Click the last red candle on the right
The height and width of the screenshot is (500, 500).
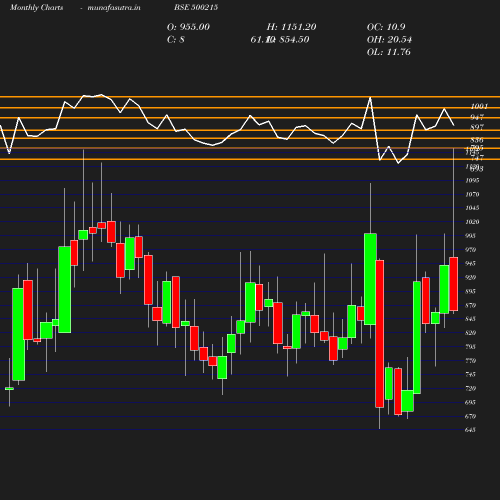pos(454,284)
